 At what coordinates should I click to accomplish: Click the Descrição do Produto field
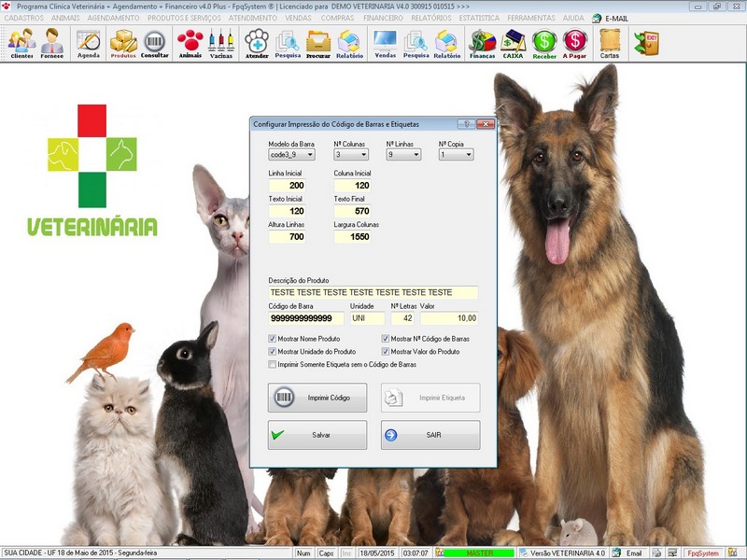tap(373, 292)
